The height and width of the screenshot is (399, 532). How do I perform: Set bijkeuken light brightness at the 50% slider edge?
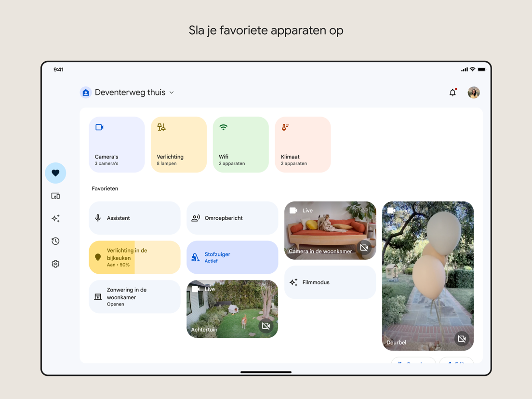135,257
